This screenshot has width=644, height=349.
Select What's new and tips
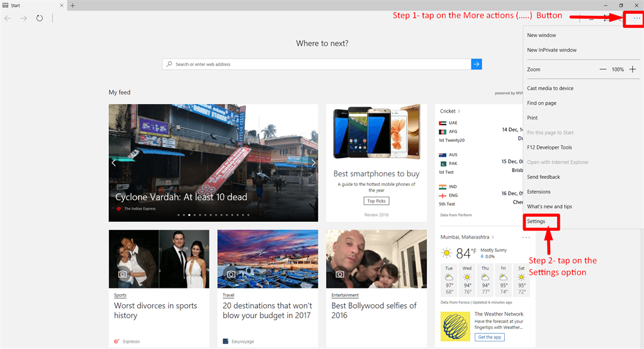point(549,207)
